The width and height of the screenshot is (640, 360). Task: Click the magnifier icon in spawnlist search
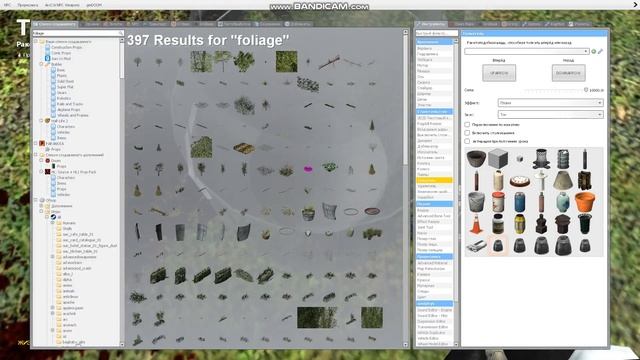pos(120,33)
